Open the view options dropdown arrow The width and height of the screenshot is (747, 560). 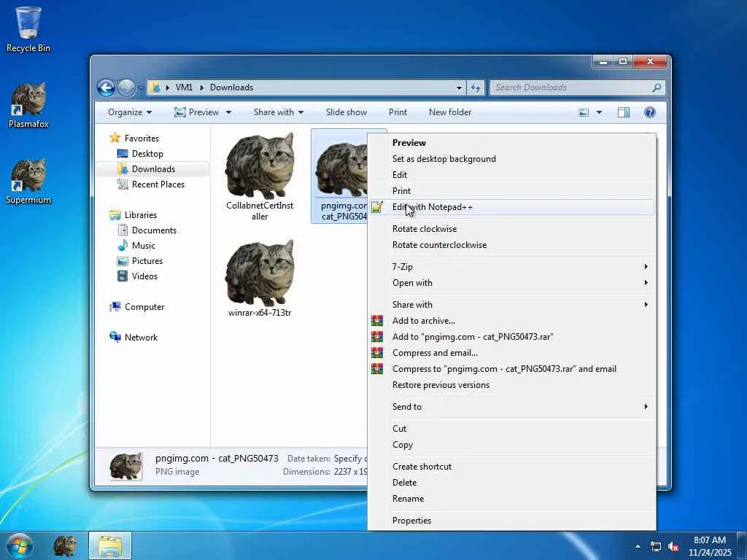click(x=600, y=112)
